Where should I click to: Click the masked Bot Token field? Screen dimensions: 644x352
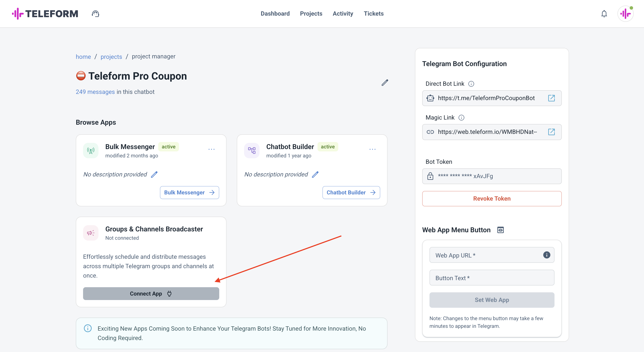tap(492, 176)
